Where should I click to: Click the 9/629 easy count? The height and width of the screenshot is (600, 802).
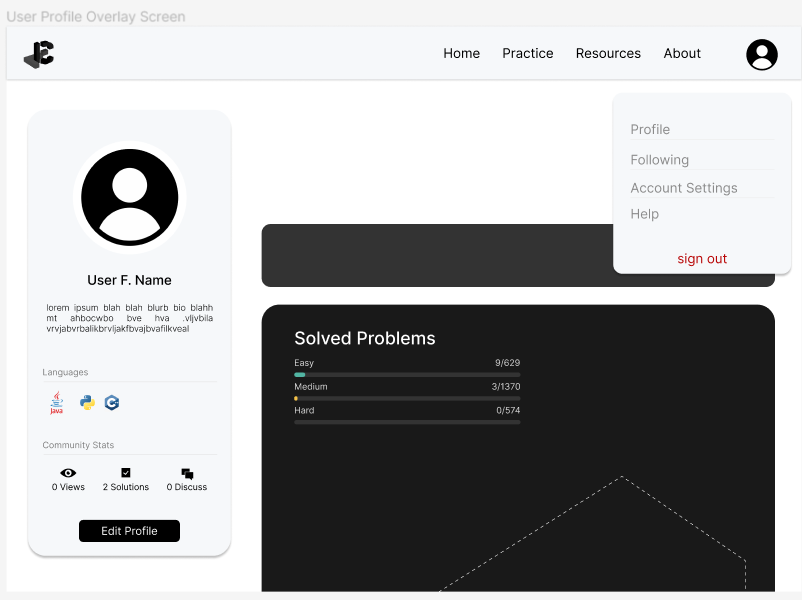(507, 363)
